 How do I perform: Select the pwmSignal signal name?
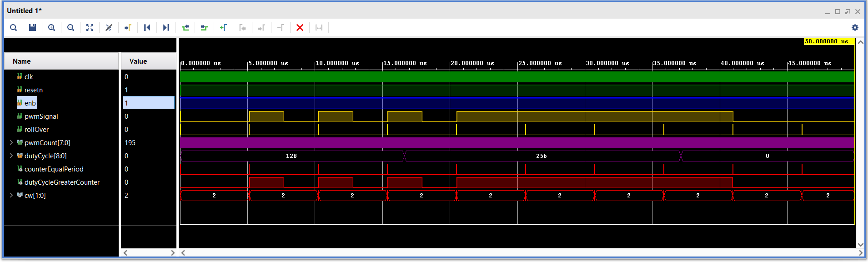(41, 116)
